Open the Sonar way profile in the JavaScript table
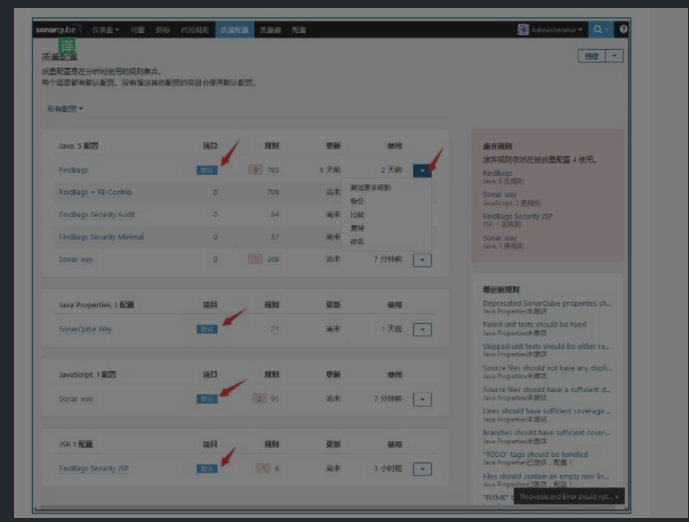Screen dimensions: 689x522 [76, 399]
